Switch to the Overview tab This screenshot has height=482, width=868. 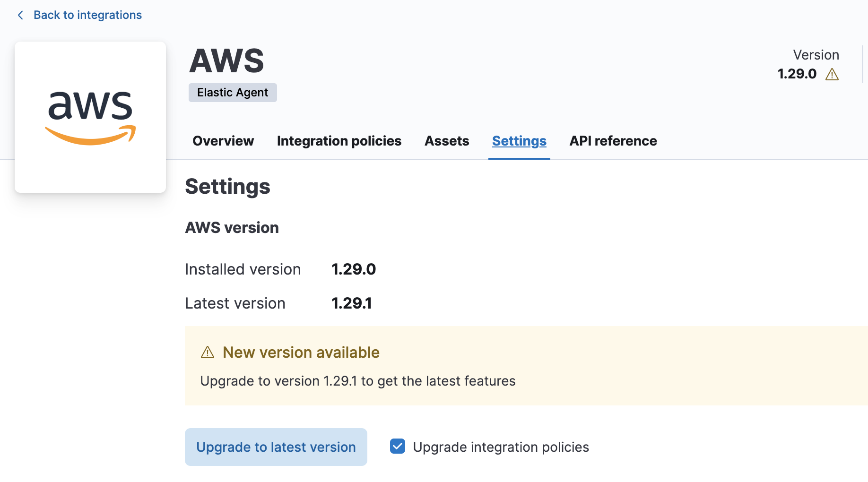tap(223, 140)
